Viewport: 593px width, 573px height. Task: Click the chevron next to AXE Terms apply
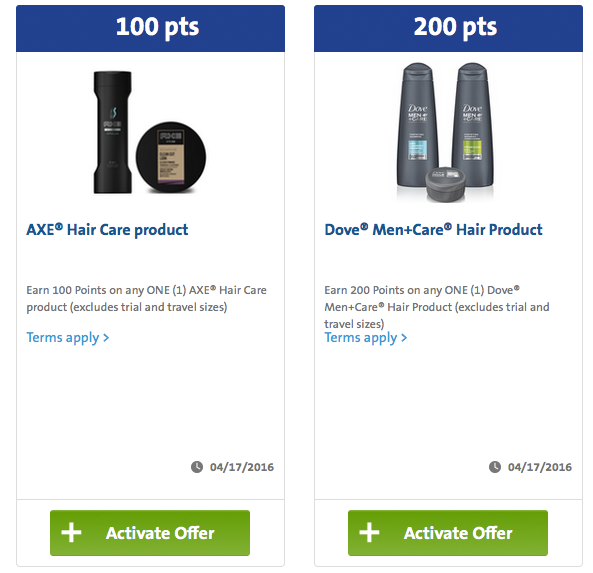(106, 337)
